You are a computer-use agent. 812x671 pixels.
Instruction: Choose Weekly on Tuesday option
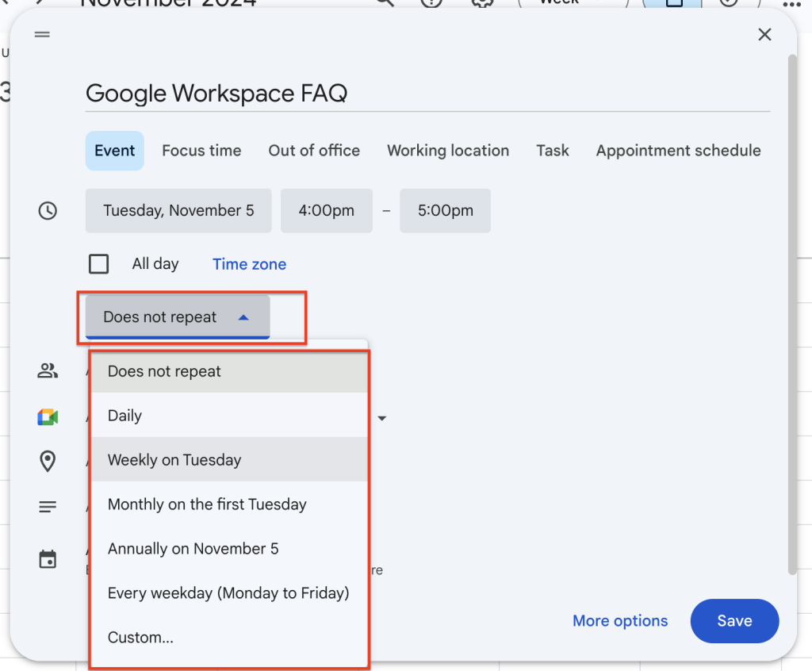(229, 460)
